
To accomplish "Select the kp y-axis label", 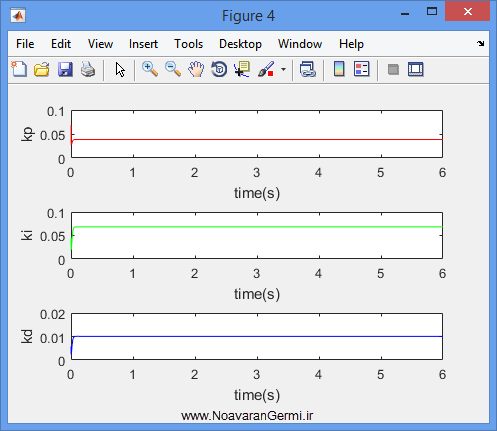I will (x=28, y=134).
